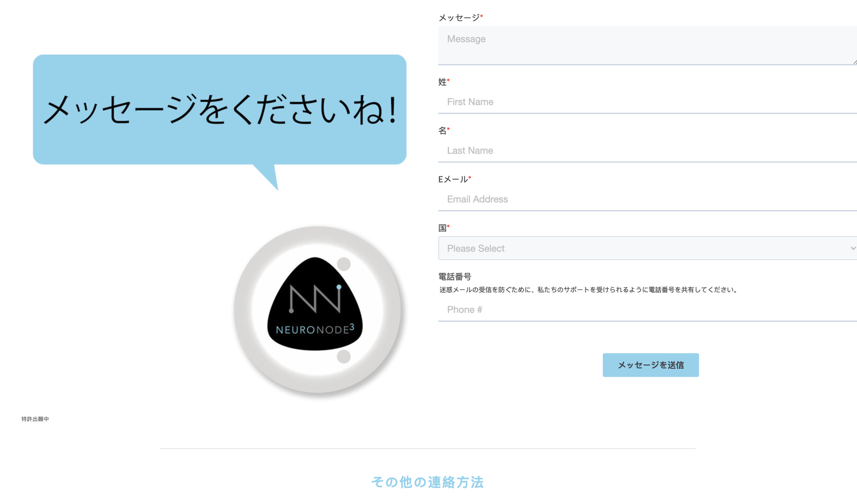The width and height of the screenshot is (857, 504).
Task: Grab the Message textarea resize handle
Action: point(854,62)
